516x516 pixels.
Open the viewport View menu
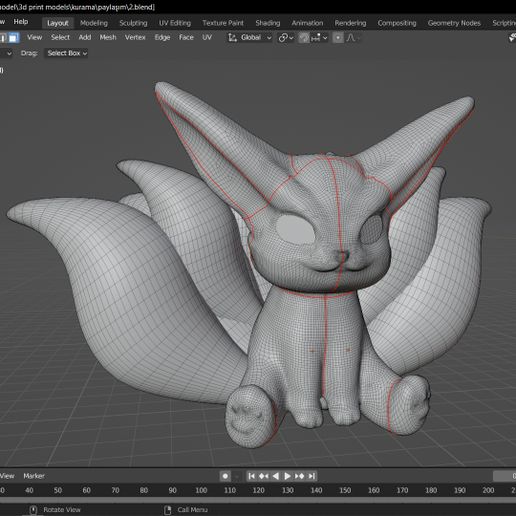[35, 38]
